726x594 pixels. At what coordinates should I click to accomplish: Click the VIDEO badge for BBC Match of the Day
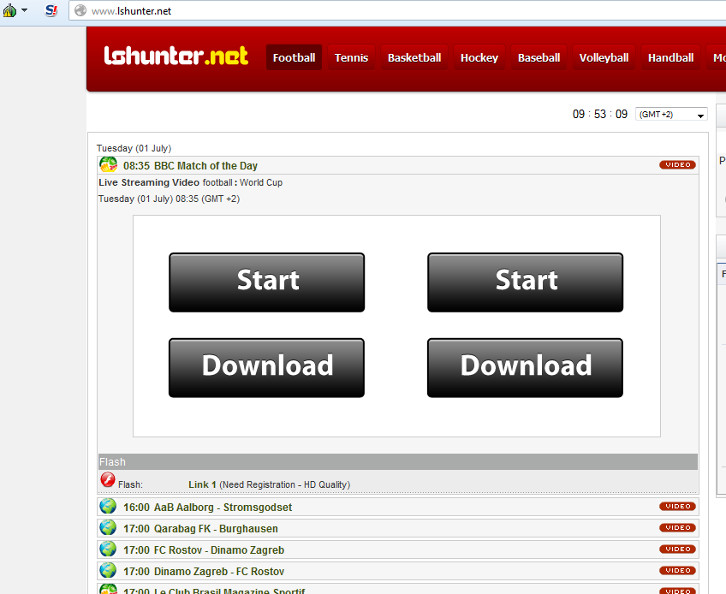677,165
